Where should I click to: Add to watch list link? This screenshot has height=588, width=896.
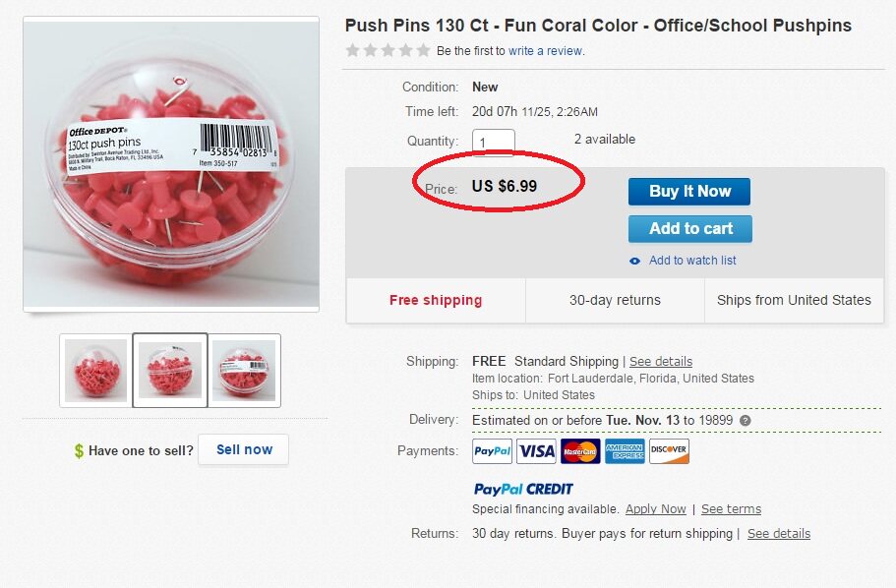point(692,261)
